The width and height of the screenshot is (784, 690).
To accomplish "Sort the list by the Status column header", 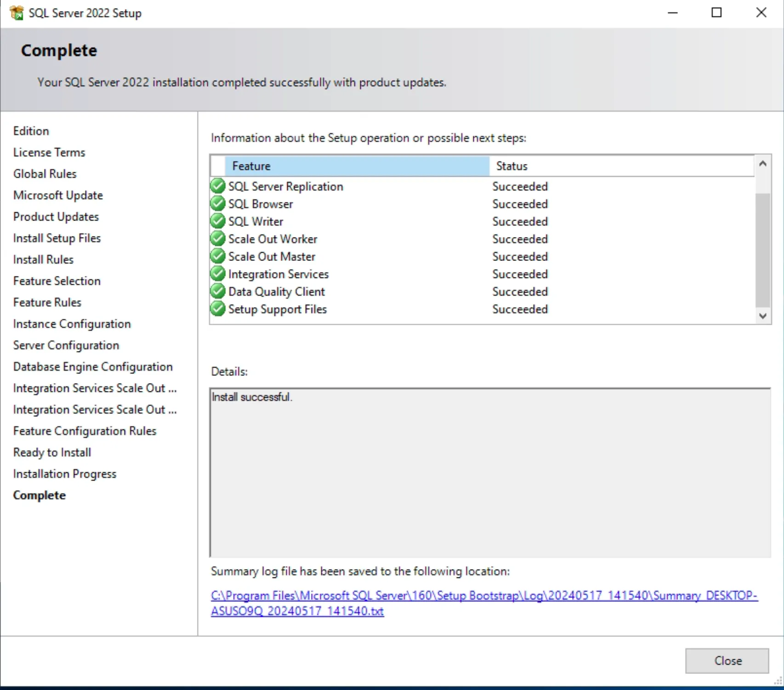I will [x=622, y=166].
